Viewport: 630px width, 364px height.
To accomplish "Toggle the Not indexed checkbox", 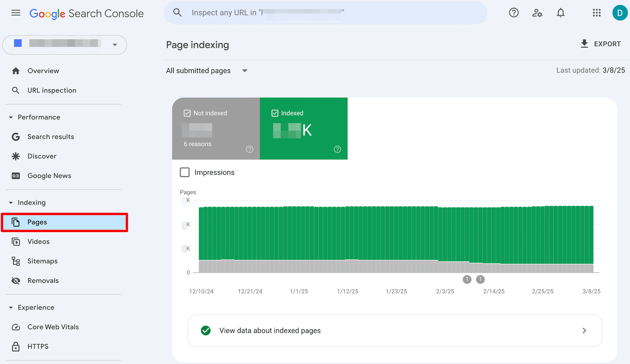I will tap(187, 113).
